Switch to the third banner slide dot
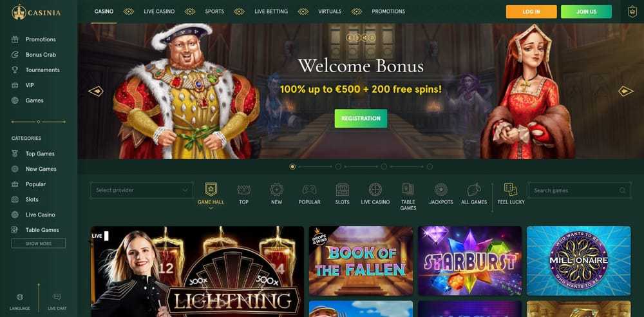644x317 pixels. tap(384, 166)
